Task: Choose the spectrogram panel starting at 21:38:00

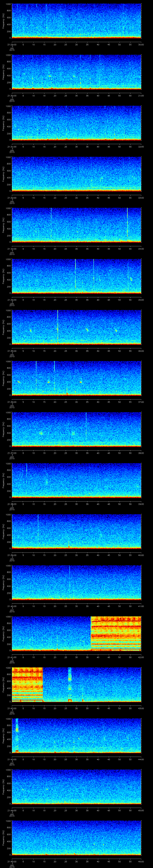Action: tap(77, 480)
